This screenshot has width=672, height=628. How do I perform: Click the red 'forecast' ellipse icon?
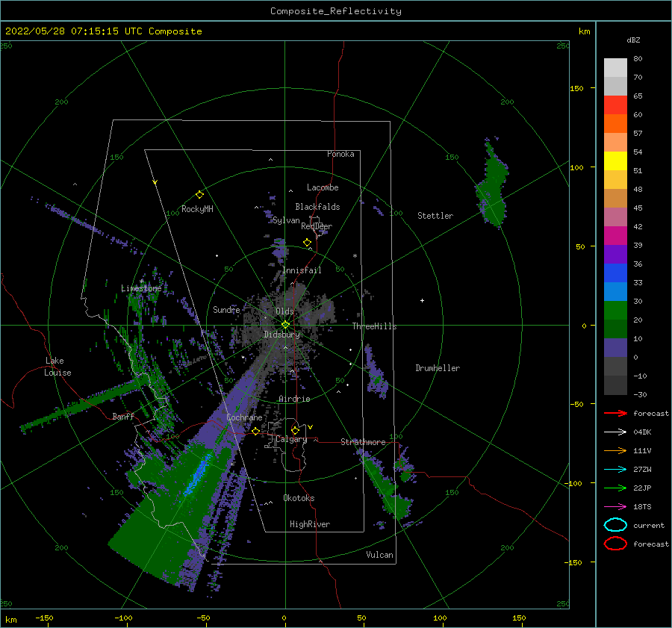pyautogui.click(x=615, y=544)
